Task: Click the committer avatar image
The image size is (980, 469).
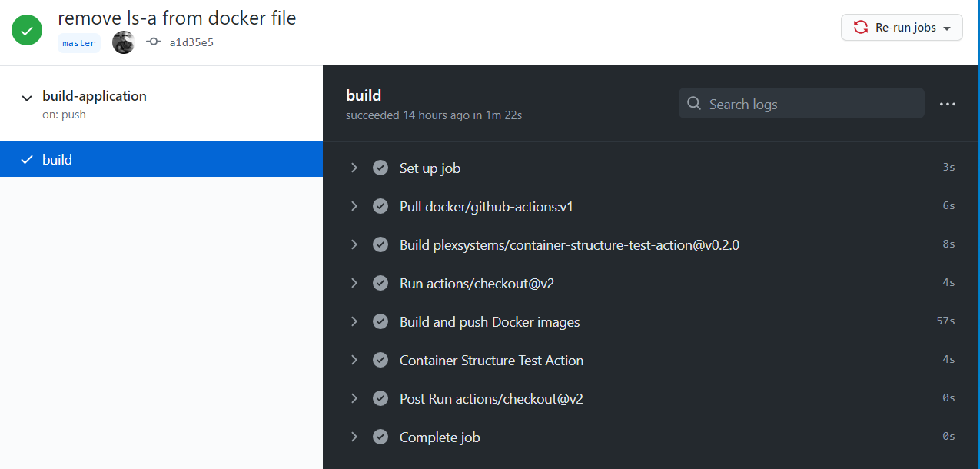Action: click(123, 42)
